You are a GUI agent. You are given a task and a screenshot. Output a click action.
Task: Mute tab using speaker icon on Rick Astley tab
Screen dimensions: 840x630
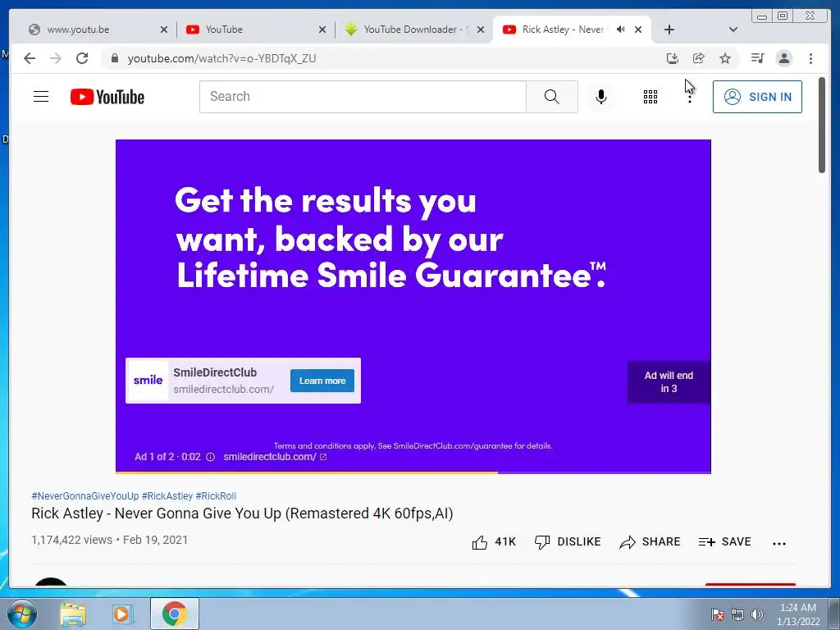click(x=620, y=30)
